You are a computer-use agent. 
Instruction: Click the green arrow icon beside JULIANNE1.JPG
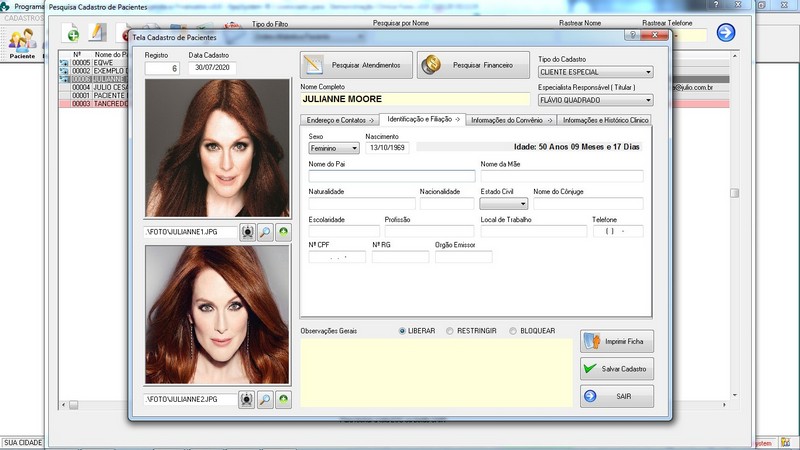click(x=283, y=232)
